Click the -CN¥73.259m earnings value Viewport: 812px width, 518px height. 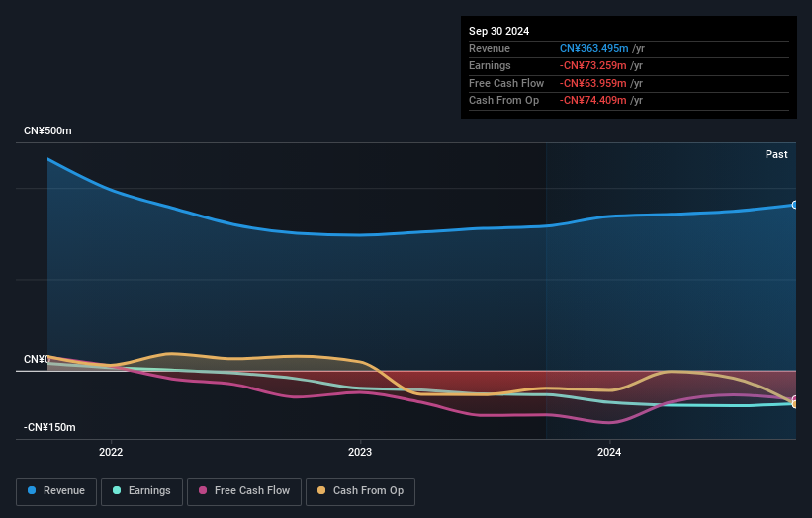pos(593,65)
